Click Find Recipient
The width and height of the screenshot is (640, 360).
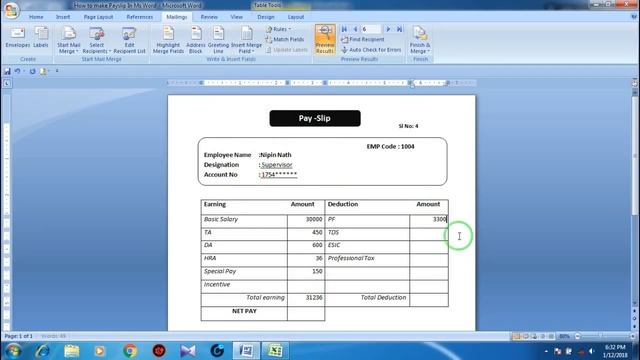[362, 40]
